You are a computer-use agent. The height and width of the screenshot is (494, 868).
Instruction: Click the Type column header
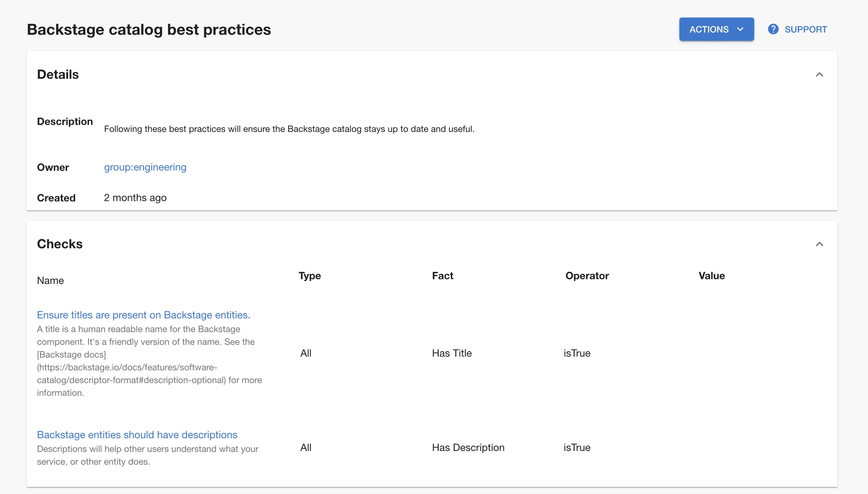310,276
